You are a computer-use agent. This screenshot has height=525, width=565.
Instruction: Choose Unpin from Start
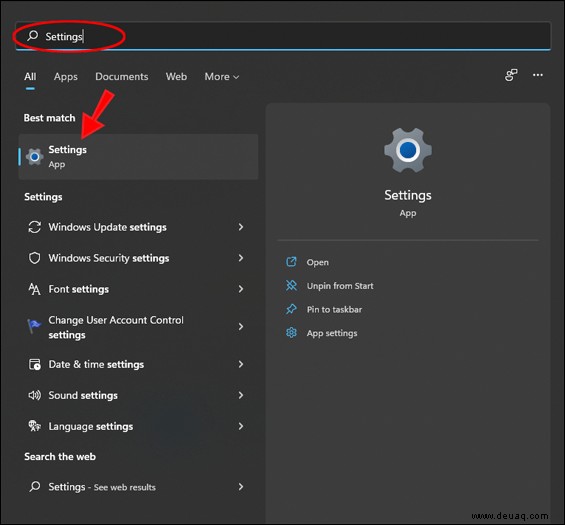(340, 286)
